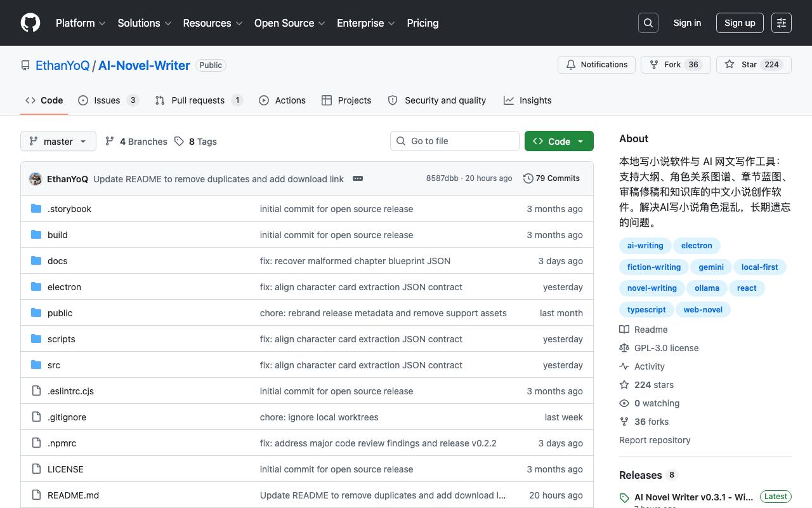
Task: Click the src folder icon
Action: click(x=36, y=365)
